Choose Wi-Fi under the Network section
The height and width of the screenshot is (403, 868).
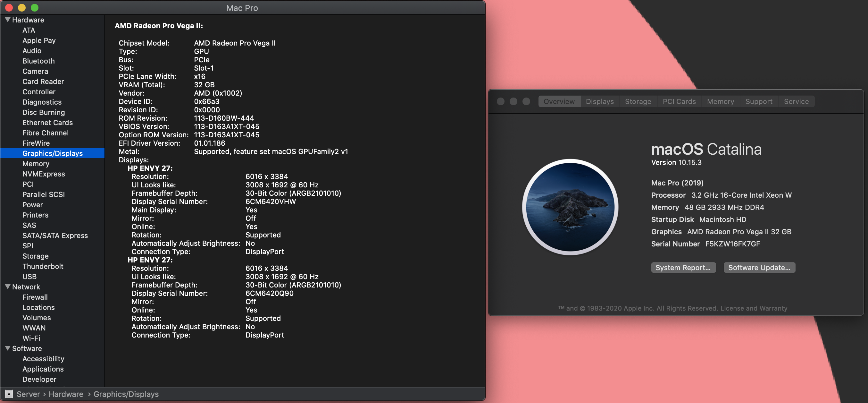pyautogui.click(x=31, y=338)
